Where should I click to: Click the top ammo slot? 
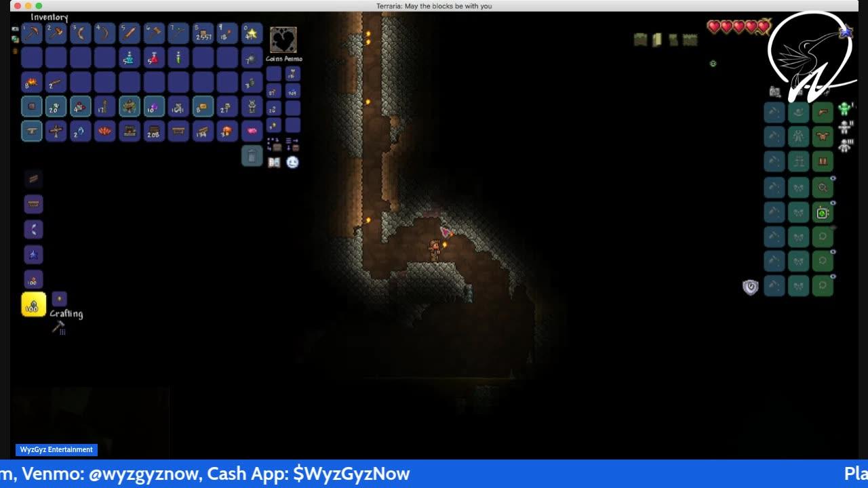coord(292,73)
